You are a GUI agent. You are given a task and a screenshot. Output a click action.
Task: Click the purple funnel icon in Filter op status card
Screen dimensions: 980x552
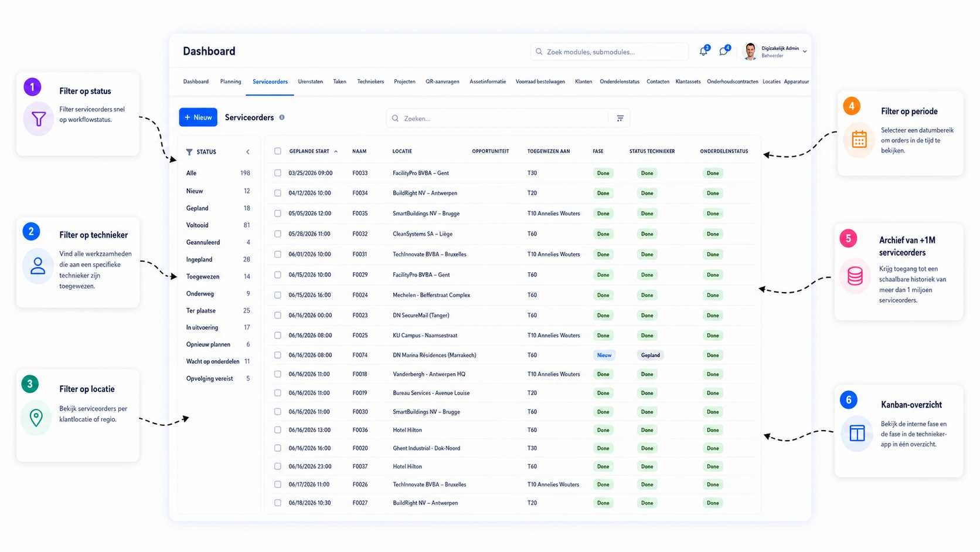point(39,119)
